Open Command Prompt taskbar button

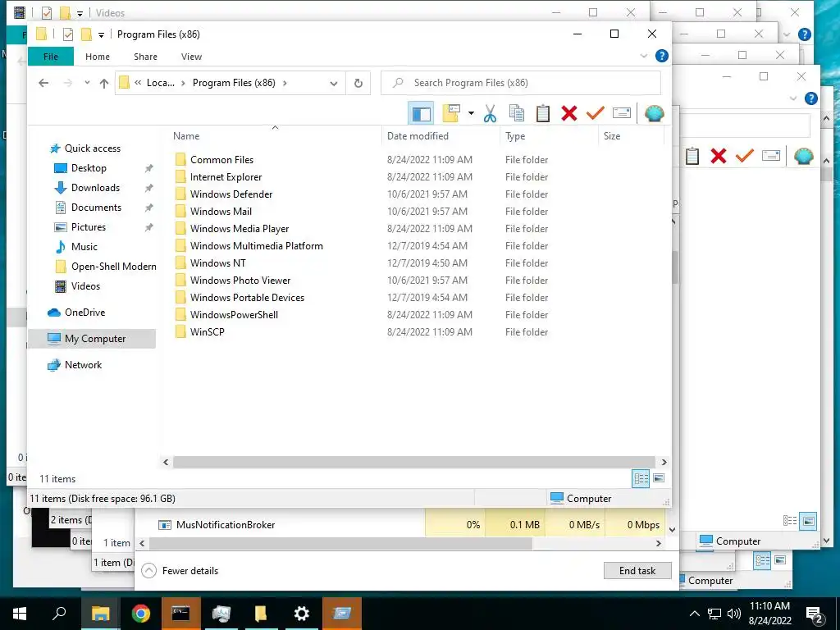point(180,614)
